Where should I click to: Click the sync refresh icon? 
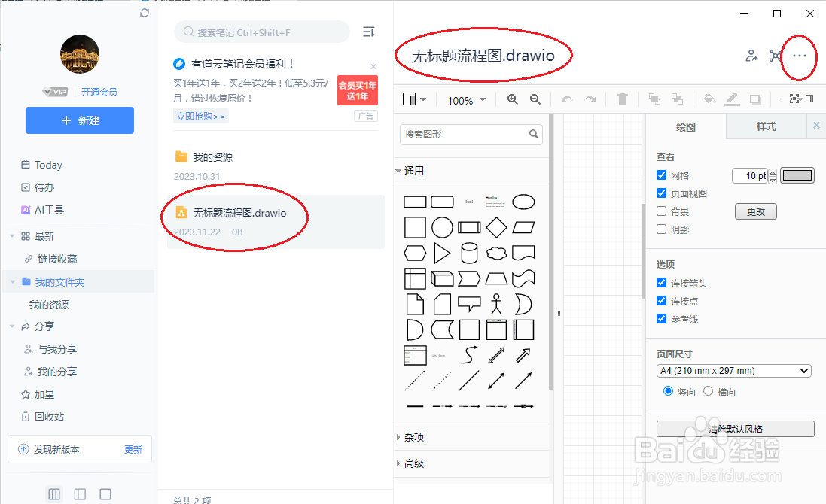tap(145, 13)
